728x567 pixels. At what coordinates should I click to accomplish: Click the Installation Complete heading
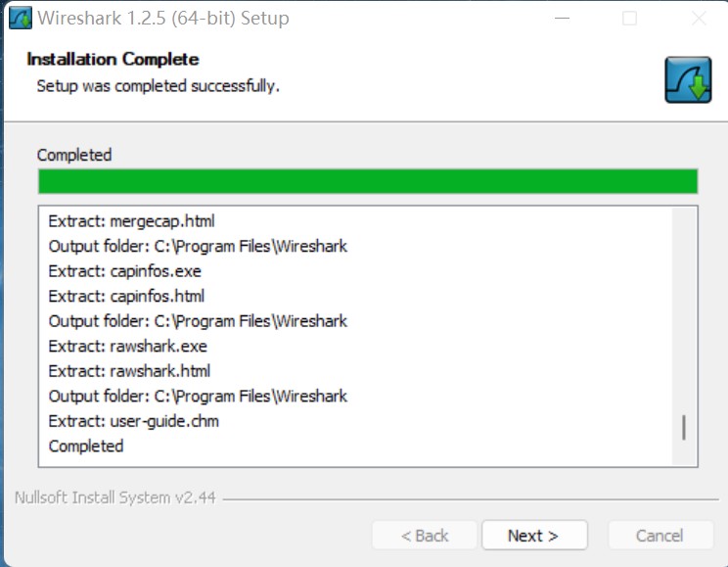coord(113,60)
